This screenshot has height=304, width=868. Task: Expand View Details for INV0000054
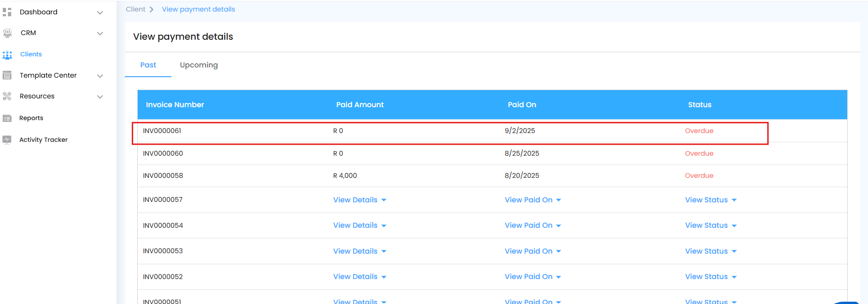[360, 225]
